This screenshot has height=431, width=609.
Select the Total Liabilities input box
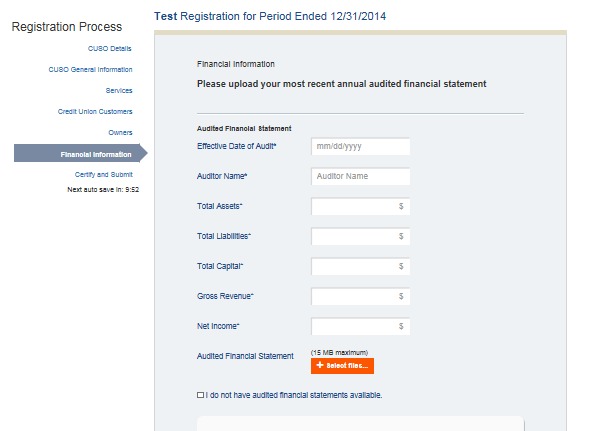[355, 236]
